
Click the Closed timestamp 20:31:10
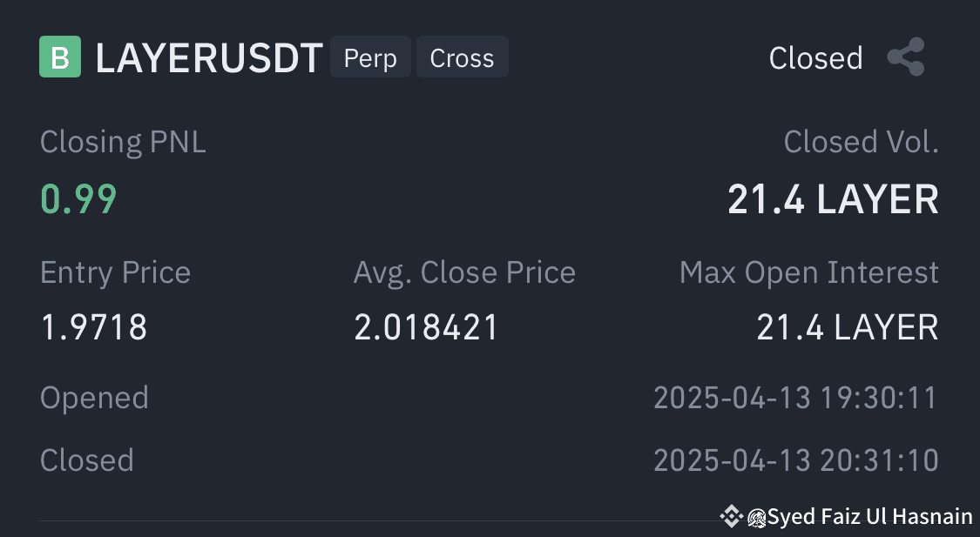[795, 460]
